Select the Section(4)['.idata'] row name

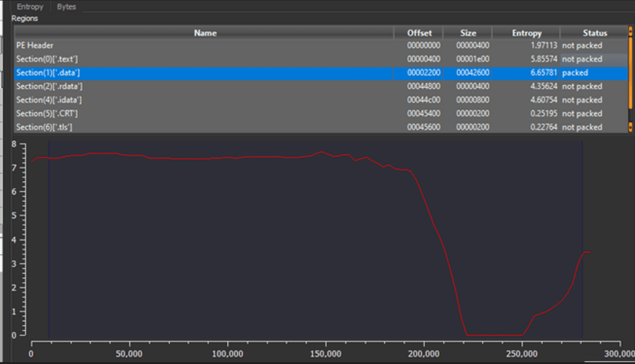(x=48, y=100)
